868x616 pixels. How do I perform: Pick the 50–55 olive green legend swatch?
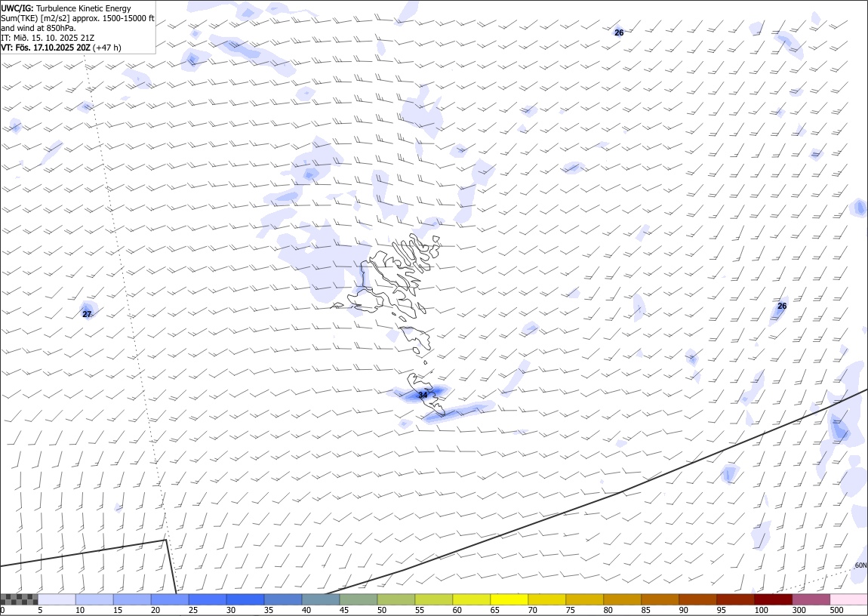pyautogui.click(x=396, y=599)
